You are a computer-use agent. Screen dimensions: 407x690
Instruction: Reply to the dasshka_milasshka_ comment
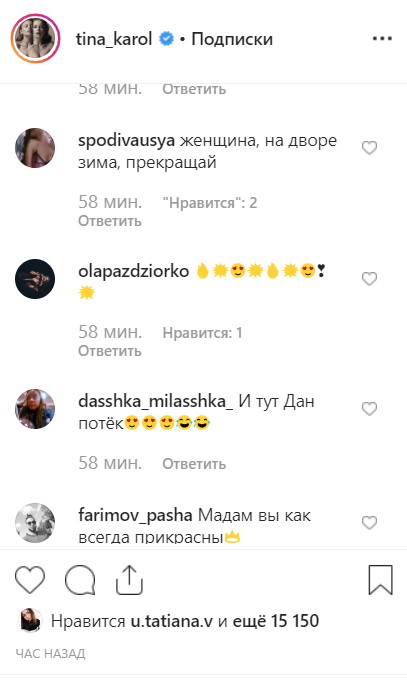pyautogui.click(x=194, y=463)
